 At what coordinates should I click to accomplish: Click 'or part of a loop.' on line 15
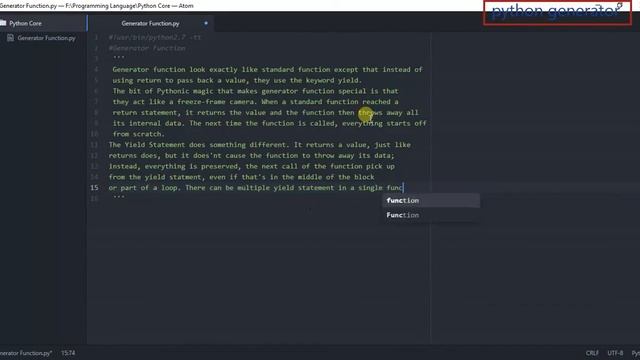[145, 188]
